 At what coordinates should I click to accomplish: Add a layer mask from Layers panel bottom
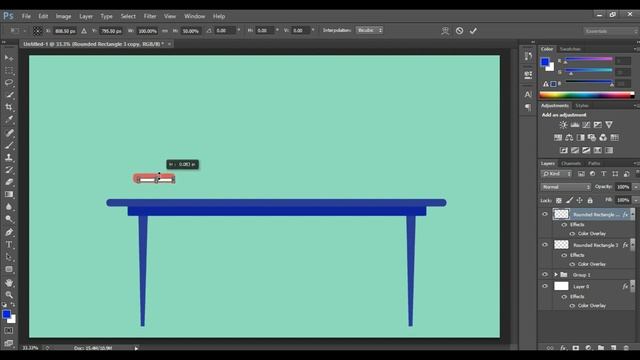pyautogui.click(x=576, y=348)
